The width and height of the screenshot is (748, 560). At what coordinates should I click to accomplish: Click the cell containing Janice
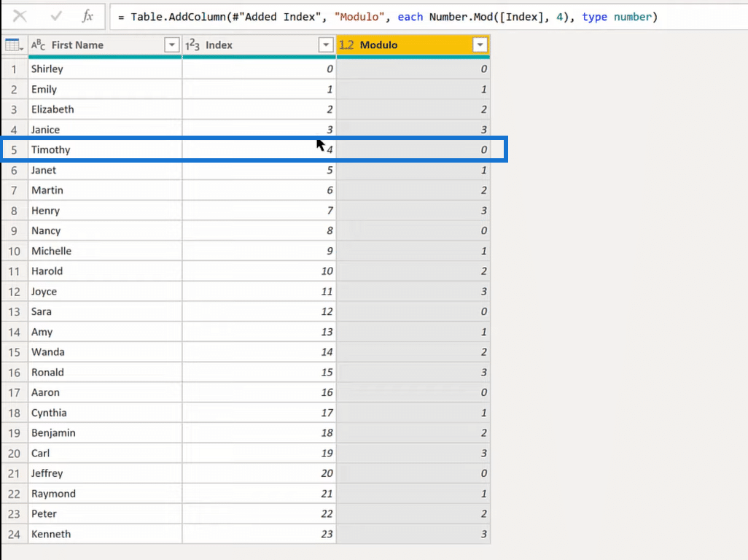(x=105, y=129)
